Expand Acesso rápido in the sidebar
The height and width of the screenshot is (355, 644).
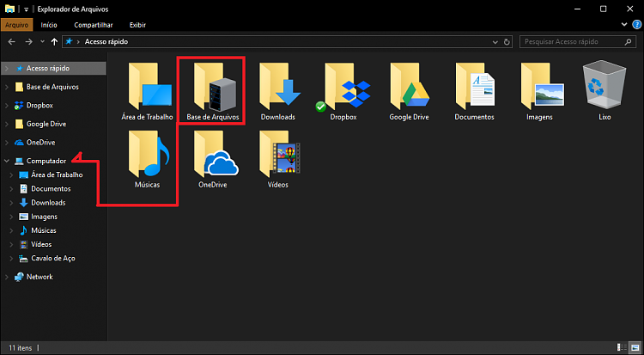click(x=6, y=68)
